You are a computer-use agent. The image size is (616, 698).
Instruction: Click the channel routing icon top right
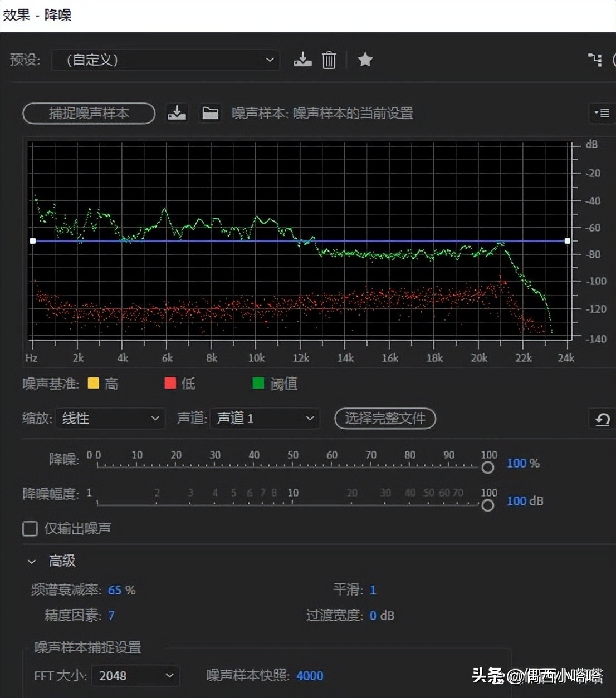(x=595, y=60)
